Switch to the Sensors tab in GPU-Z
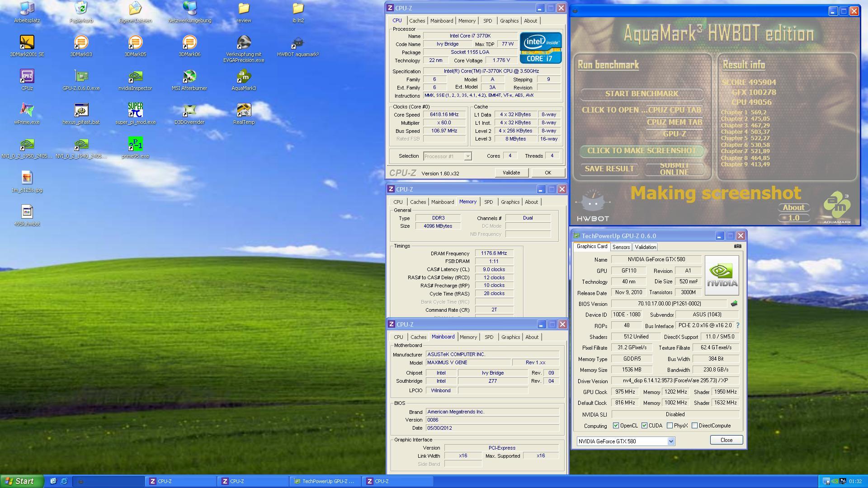The image size is (868, 488). tap(621, 247)
